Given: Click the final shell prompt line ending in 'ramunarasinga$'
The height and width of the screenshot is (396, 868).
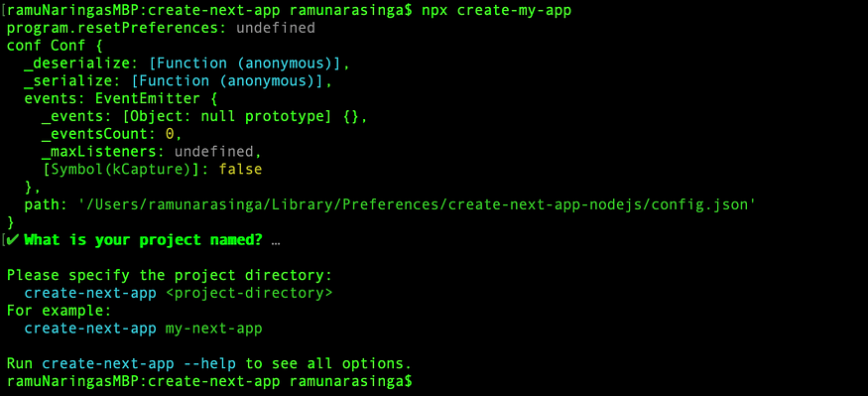Looking at the screenshot, I should [x=209, y=381].
